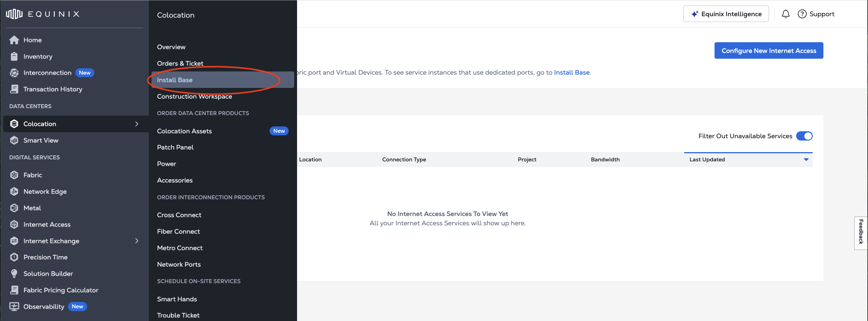Viewport: 868px width, 321px height.
Task: Toggle Filter Out Unavailable Services switch
Action: (x=804, y=136)
